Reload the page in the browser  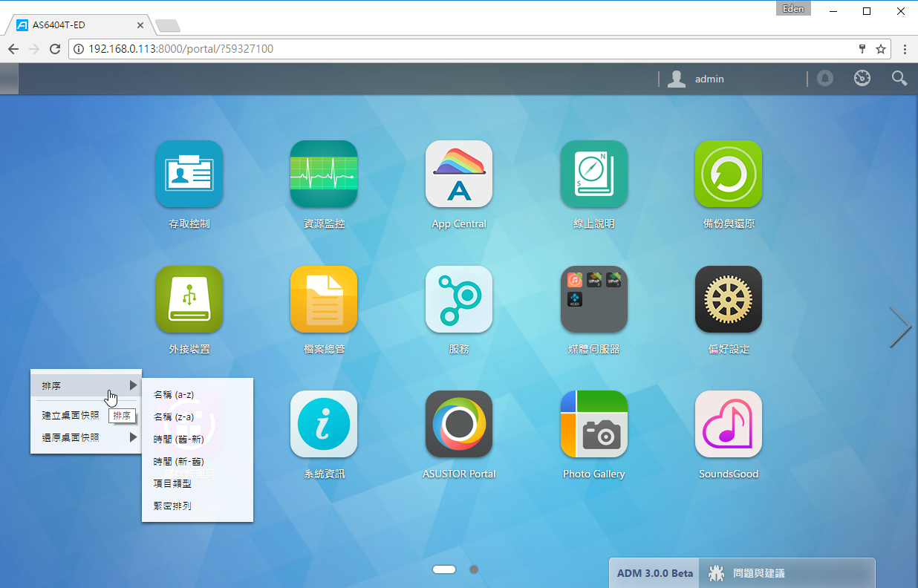click(54, 49)
